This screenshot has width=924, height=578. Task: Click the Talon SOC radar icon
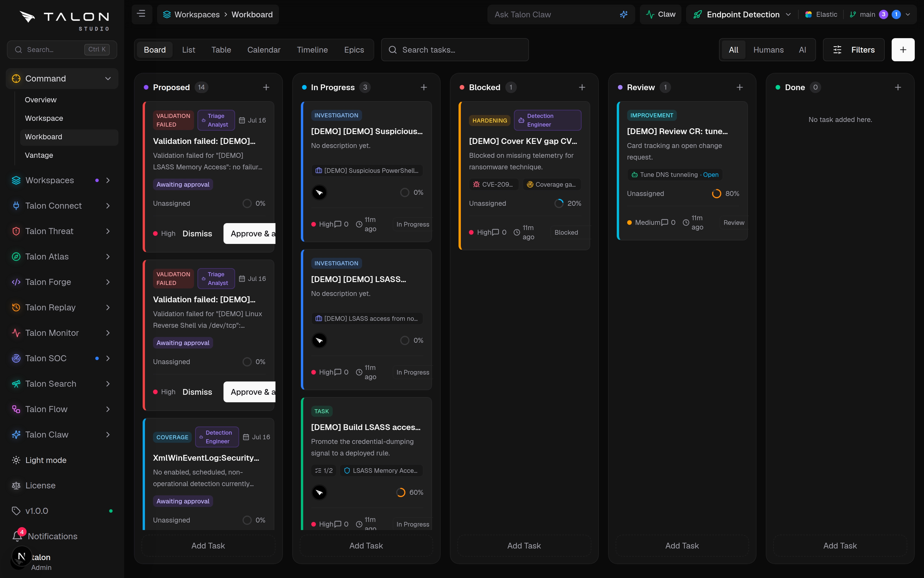point(16,358)
